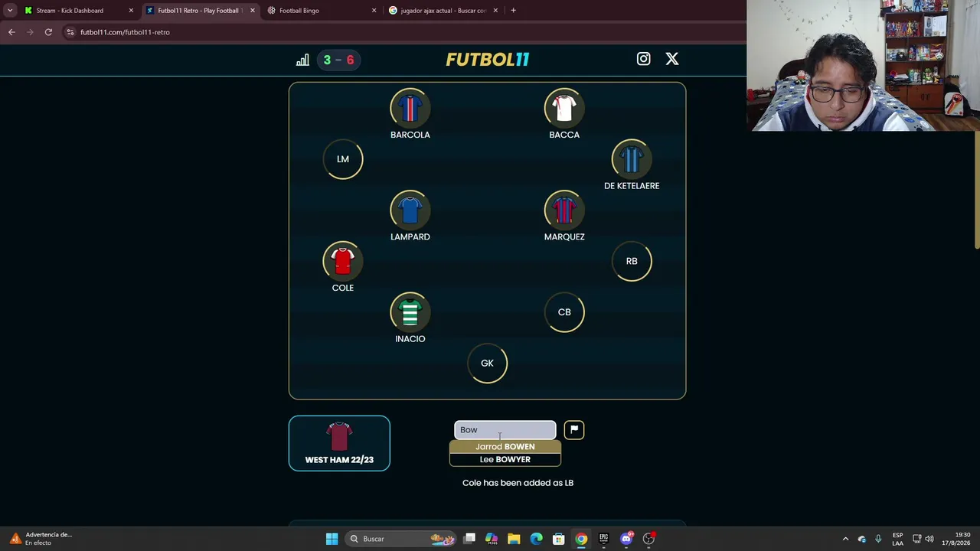Click the West Ham 22/23 team card
Viewport: 980px width, 551px height.
tap(339, 443)
